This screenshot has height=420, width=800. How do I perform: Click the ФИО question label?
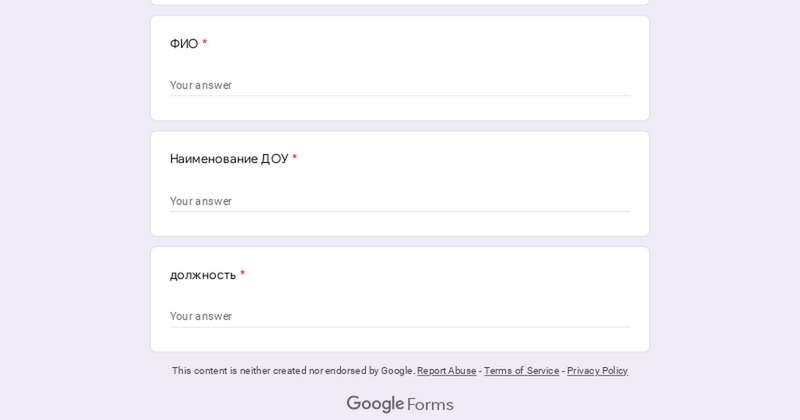[184, 44]
